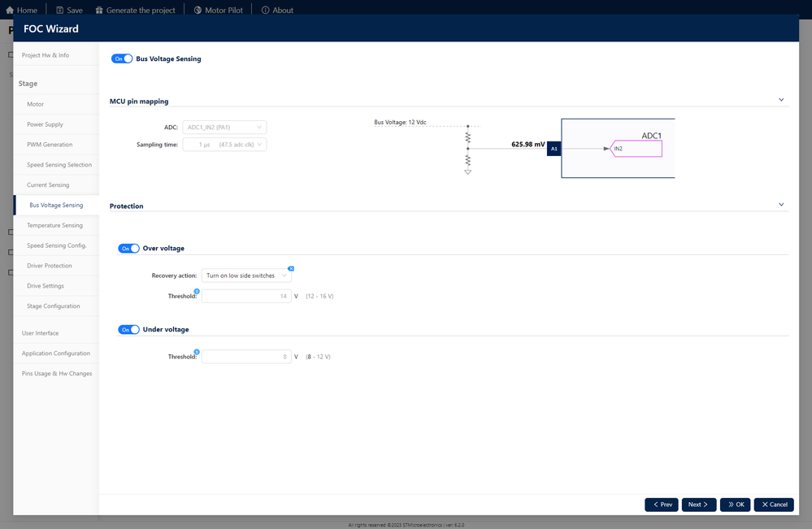Collapse the Protection section chevron
Image resolution: width=812 pixels, height=529 pixels.
[x=781, y=205]
